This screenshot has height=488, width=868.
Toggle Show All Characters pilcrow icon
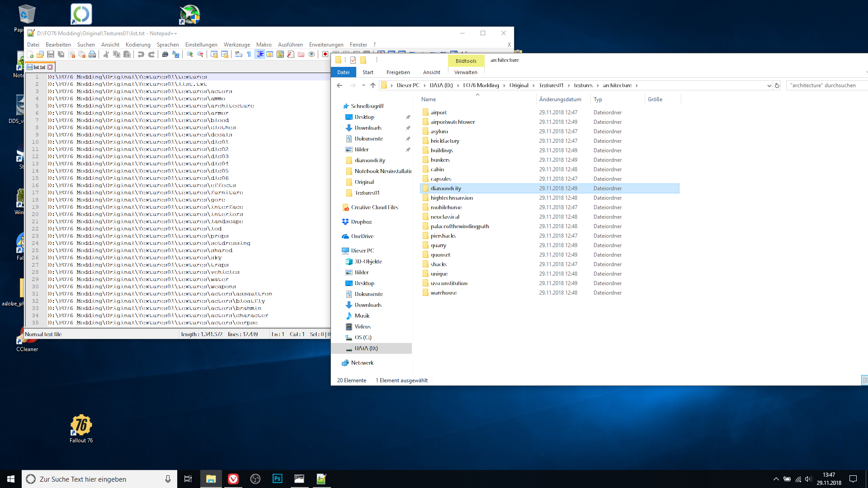click(249, 54)
